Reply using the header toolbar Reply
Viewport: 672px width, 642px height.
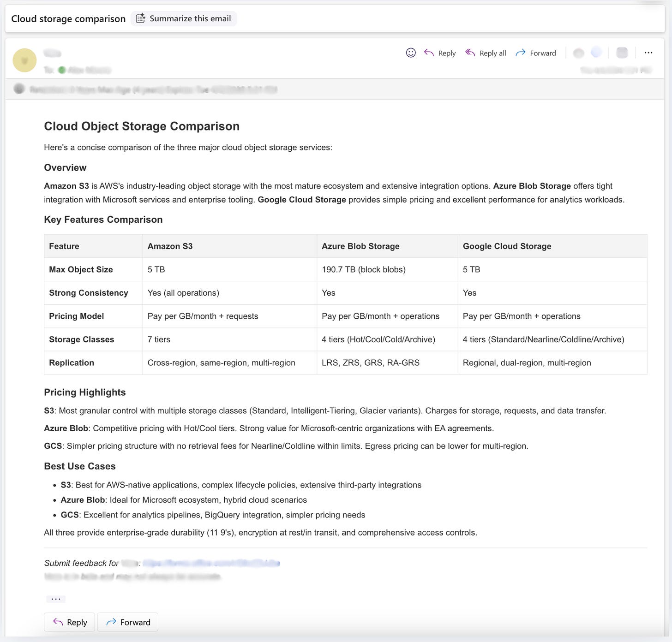point(440,53)
